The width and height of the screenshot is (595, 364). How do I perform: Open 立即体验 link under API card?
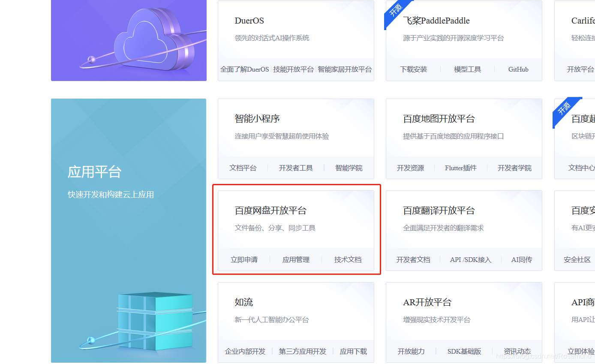coord(581,352)
